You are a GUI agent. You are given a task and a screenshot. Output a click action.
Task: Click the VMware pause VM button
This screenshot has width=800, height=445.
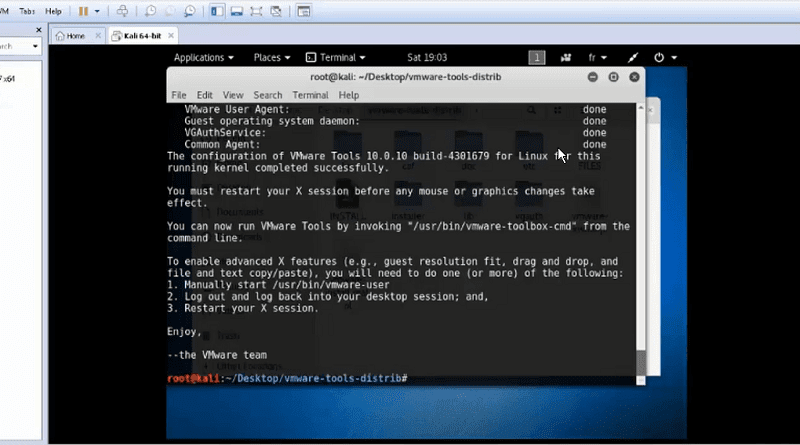click(x=83, y=11)
